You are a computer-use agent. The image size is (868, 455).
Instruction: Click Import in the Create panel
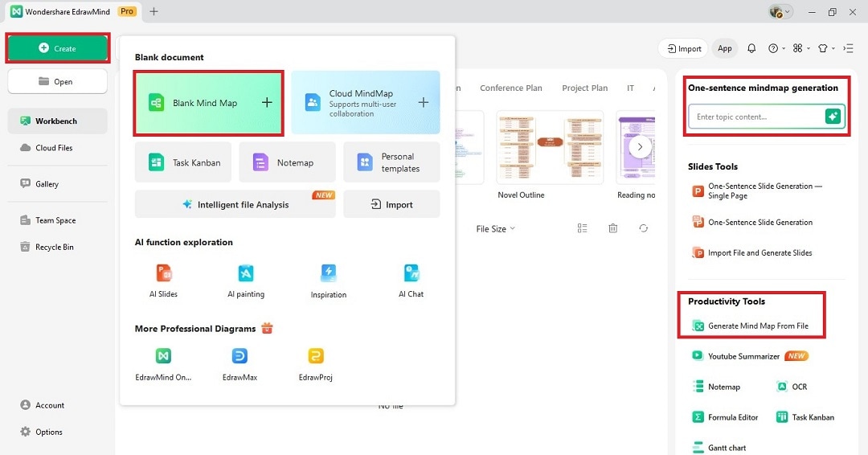point(391,204)
